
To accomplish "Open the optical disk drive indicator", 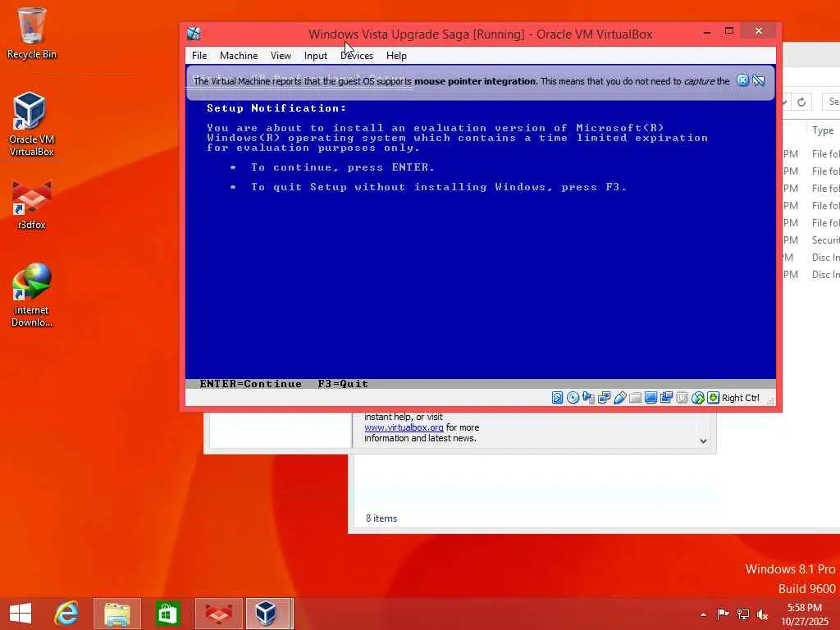I will click(573, 398).
